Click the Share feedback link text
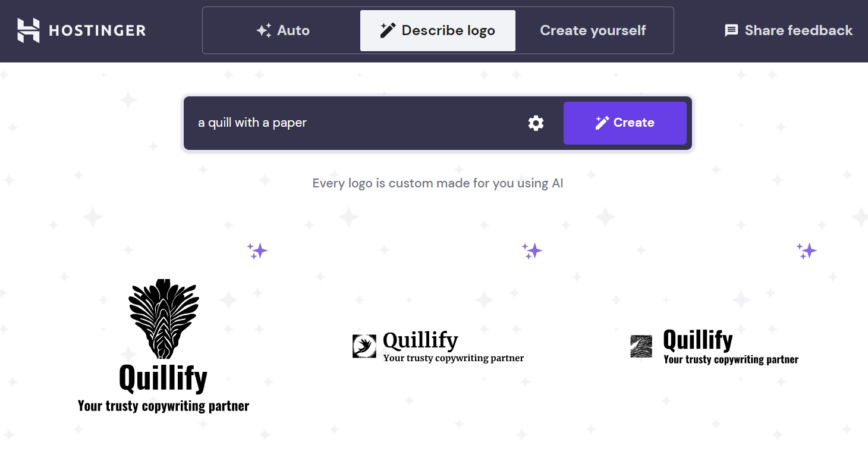Screen dimensions: 868x451 tap(798, 30)
